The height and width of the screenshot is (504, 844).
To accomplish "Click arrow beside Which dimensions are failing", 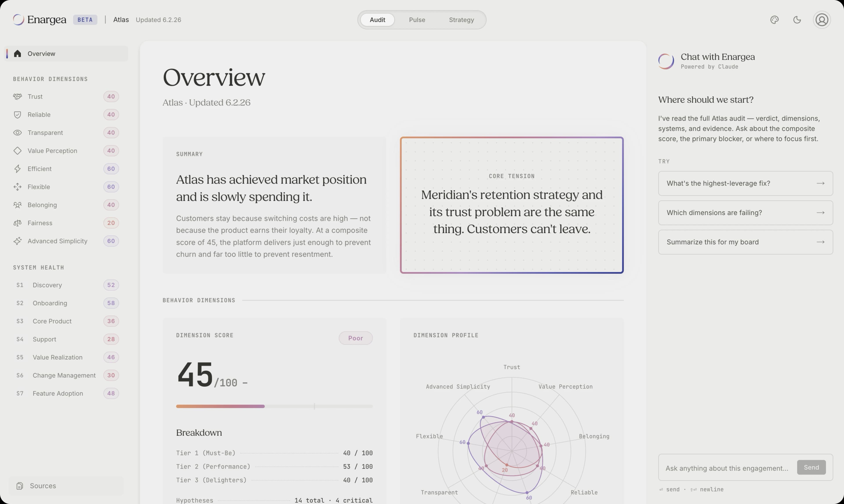I will pos(820,213).
